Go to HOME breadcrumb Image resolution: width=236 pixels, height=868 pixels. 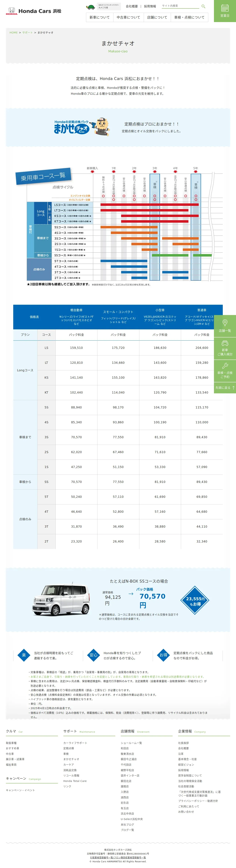click(x=13, y=33)
